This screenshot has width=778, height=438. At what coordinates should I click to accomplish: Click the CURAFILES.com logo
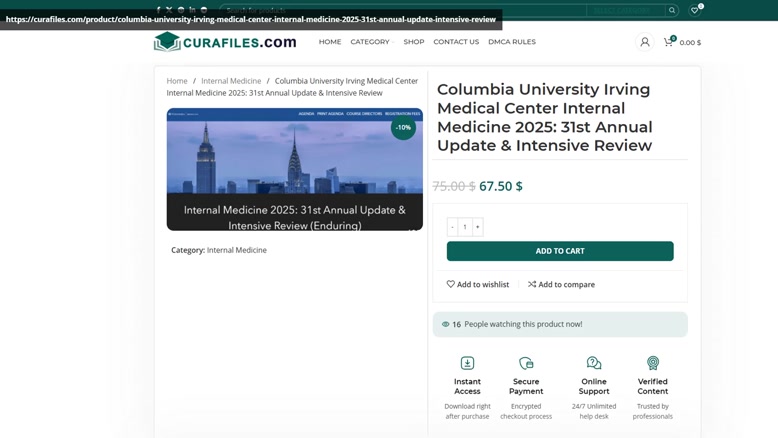click(225, 42)
